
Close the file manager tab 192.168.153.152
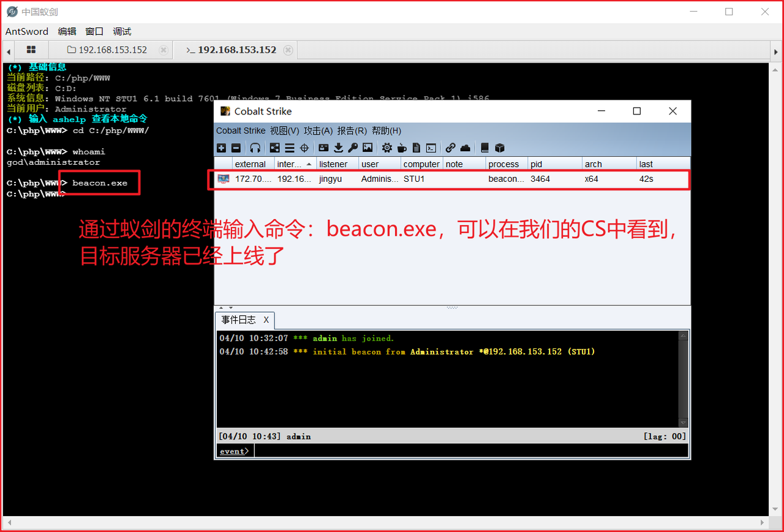pyautogui.click(x=164, y=50)
